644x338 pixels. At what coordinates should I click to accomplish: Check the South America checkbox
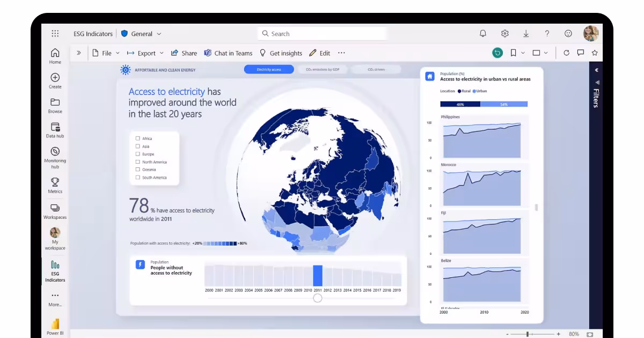tap(138, 177)
